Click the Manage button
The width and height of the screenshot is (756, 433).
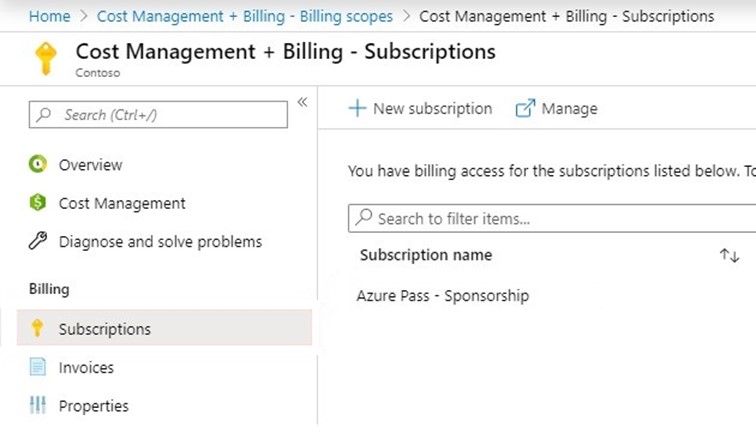(556, 108)
